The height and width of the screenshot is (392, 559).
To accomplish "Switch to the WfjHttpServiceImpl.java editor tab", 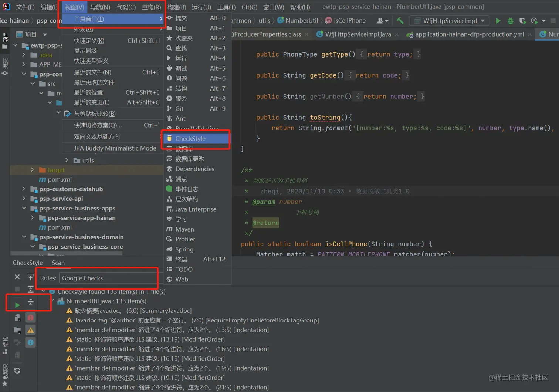I will [358, 34].
